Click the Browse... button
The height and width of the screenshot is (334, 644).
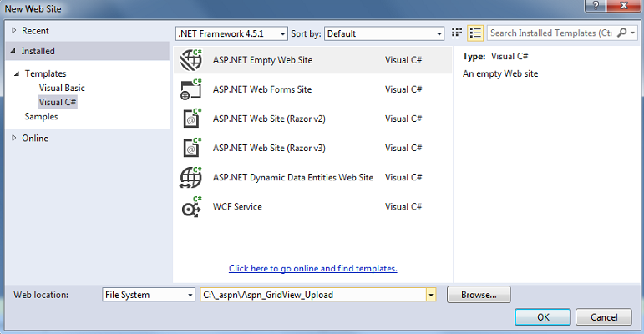click(x=479, y=295)
